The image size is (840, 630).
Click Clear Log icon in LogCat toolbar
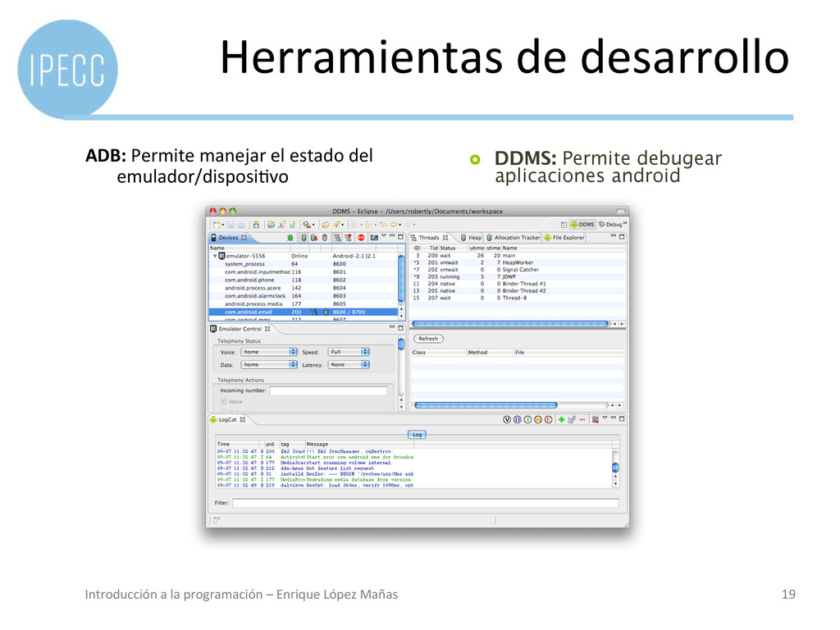click(x=596, y=420)
